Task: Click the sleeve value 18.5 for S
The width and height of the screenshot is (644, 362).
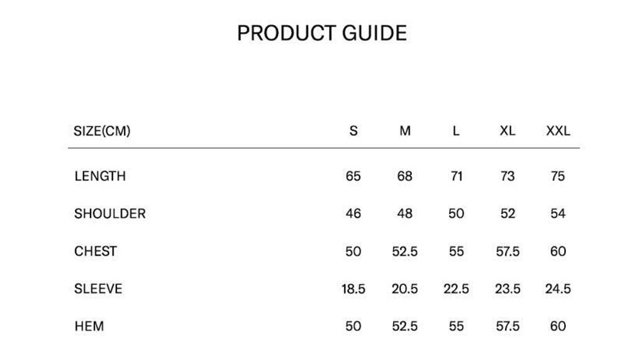Action: click(353, 289)
